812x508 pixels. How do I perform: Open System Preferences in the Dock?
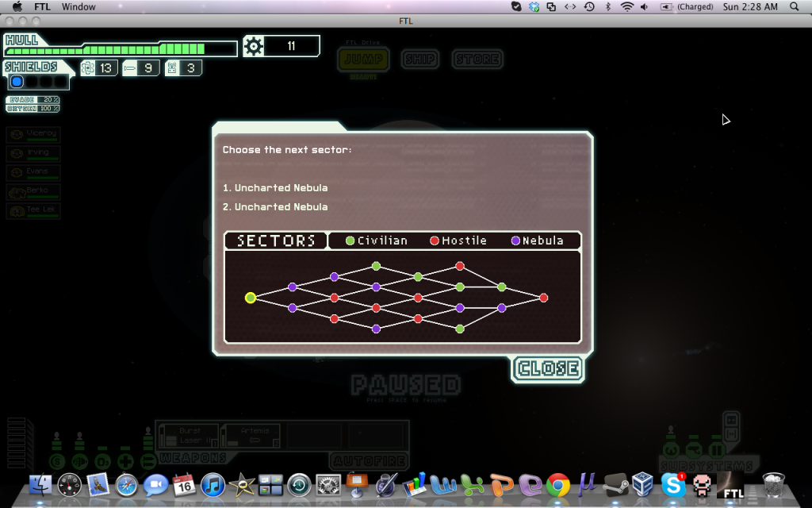coord(327,486)
